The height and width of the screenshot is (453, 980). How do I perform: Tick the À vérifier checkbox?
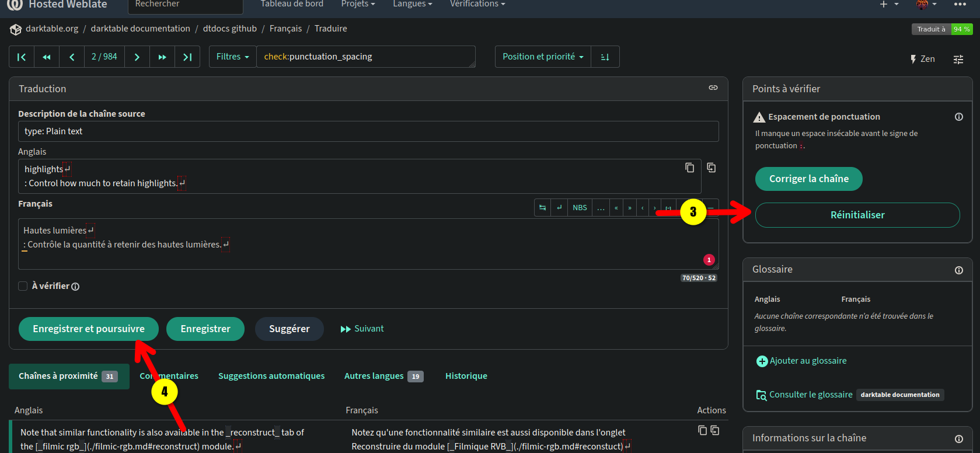point(23,286)
